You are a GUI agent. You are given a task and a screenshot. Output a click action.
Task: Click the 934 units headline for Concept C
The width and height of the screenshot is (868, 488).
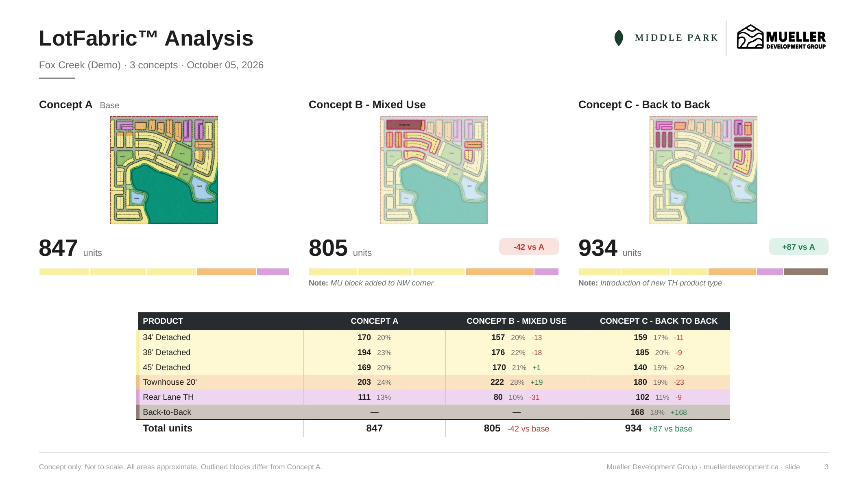point(610,248)
